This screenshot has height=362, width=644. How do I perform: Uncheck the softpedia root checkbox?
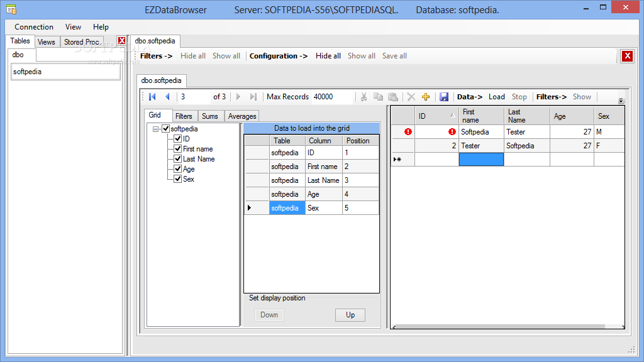[x=166, y=128]
